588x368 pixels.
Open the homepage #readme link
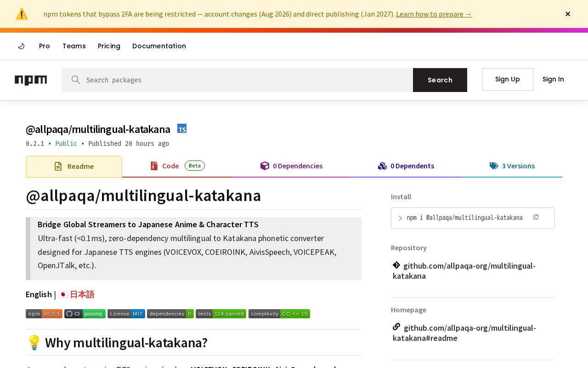pos(464,333)
